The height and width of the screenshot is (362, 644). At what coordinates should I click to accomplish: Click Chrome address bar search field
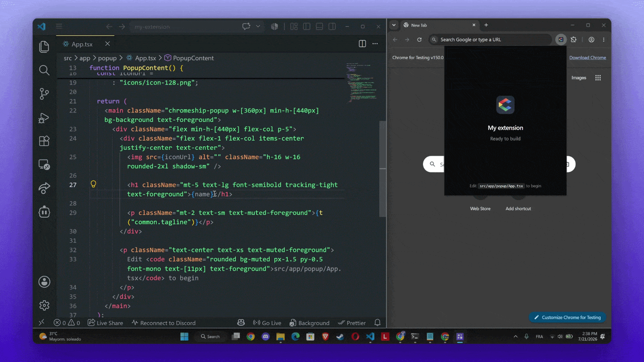(x=490, y=40)
